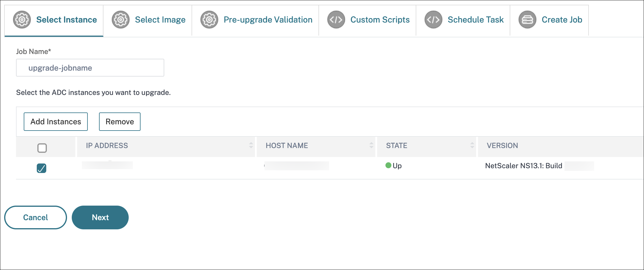Viewport: 644px width, 270px height.
Task: Click the redacted IP address cell
Action: pyautogui.click(x=107, y=165)
